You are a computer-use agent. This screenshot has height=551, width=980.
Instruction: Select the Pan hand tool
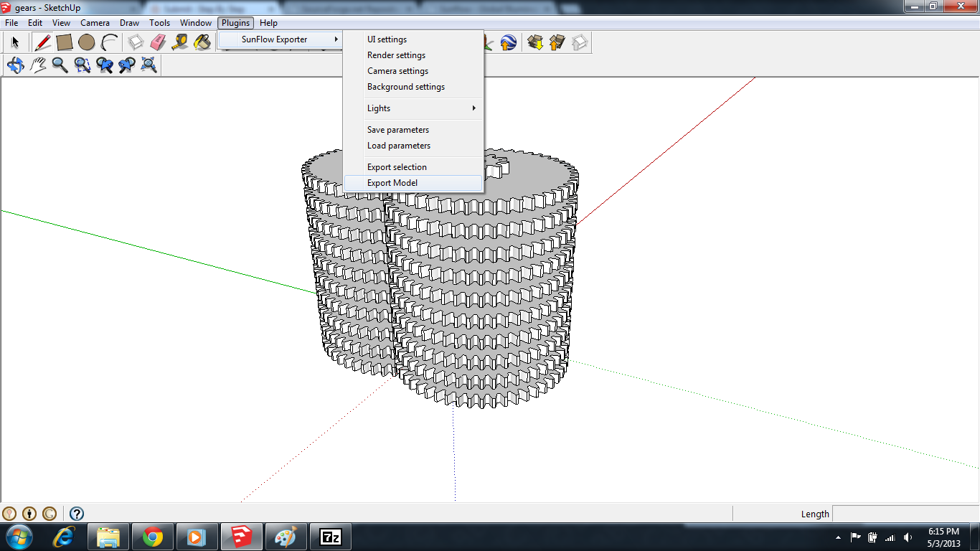click(x=37, y=65)
